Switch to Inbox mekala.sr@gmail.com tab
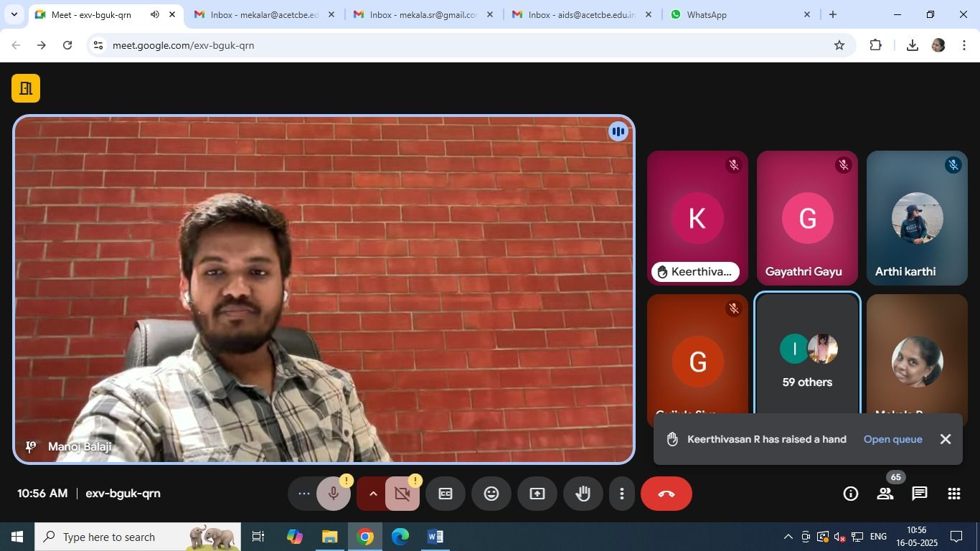980x551 pixels. coord(422,14)
